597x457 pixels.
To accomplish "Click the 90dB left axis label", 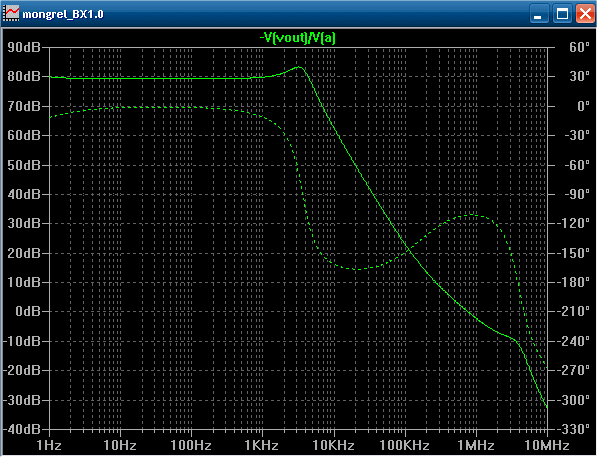I will click(24, 47).
